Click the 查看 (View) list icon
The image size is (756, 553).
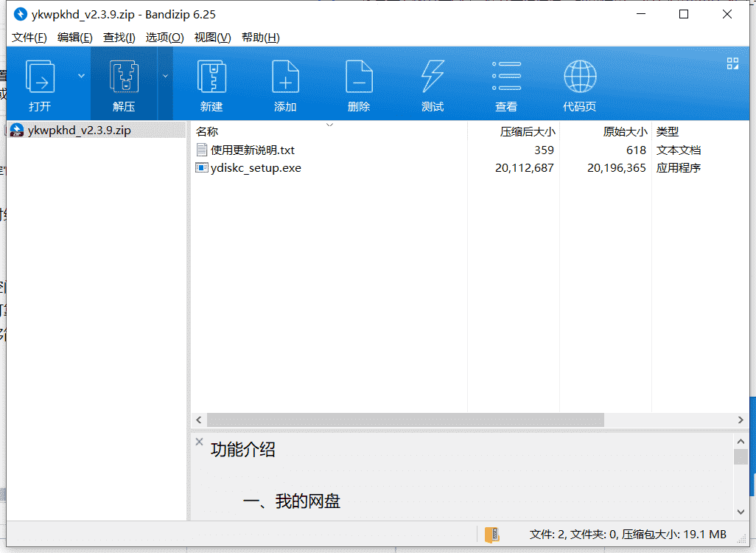coord(506,76)
